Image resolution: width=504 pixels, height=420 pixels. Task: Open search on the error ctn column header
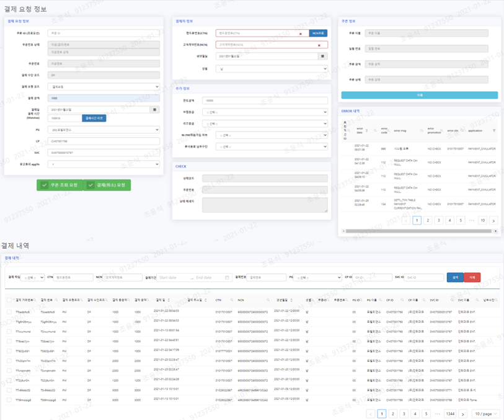click(462, 130)
